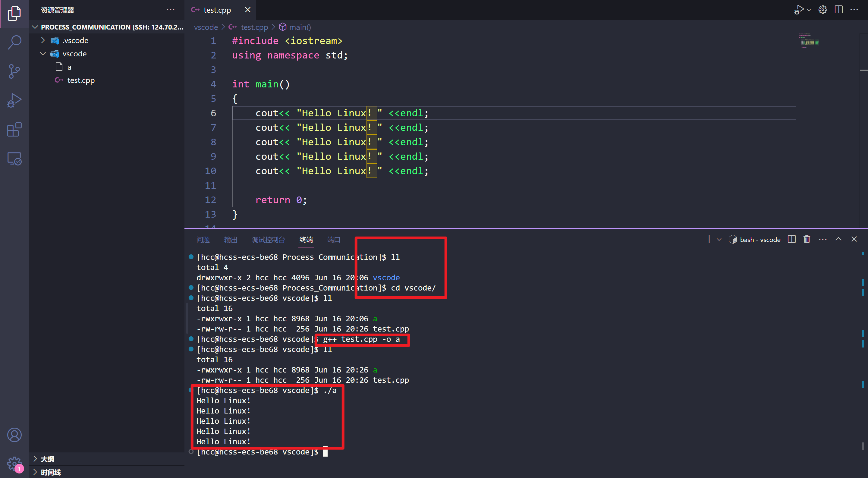Open Remote Explorer view

tap(14, 158)
